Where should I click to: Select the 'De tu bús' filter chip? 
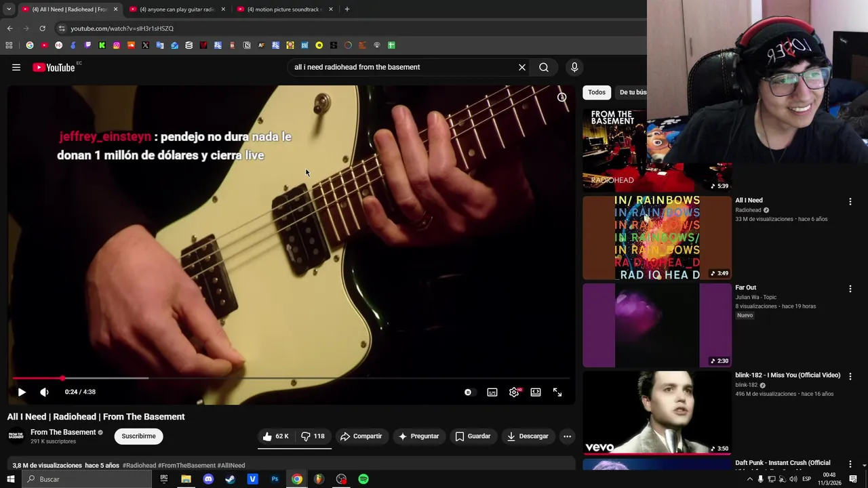[x=632, y=92]
